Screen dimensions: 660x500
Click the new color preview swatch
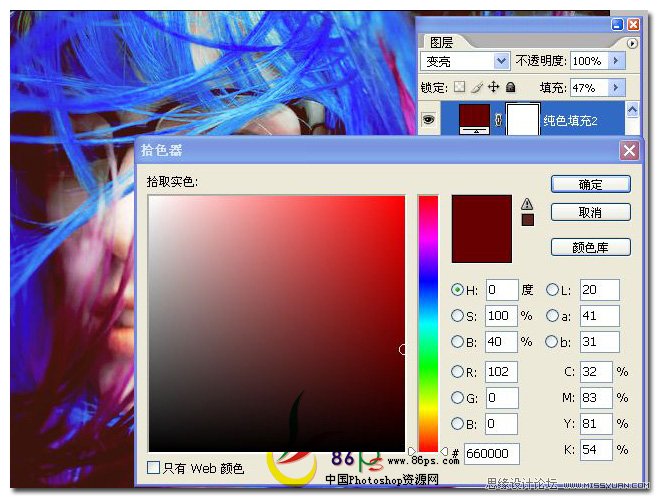(482, 229)
